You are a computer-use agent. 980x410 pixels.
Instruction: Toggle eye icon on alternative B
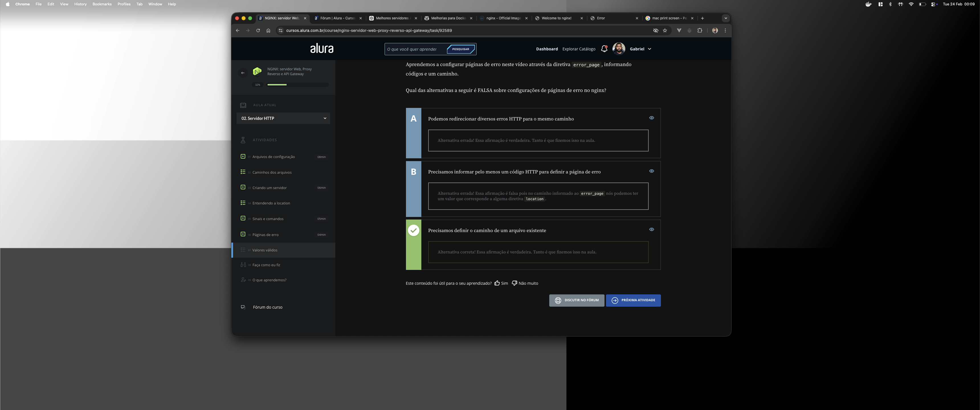651,171
